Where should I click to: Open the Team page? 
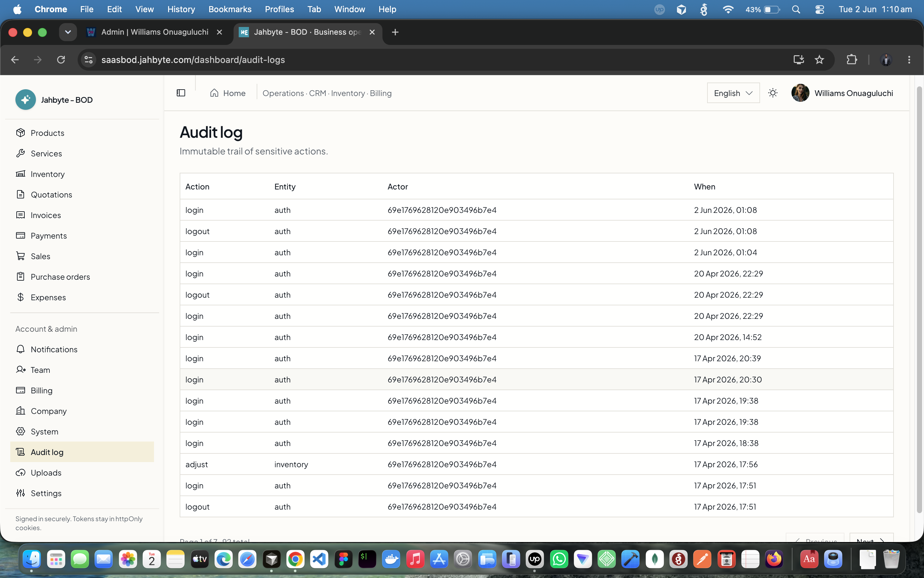(x=82, y=370)
